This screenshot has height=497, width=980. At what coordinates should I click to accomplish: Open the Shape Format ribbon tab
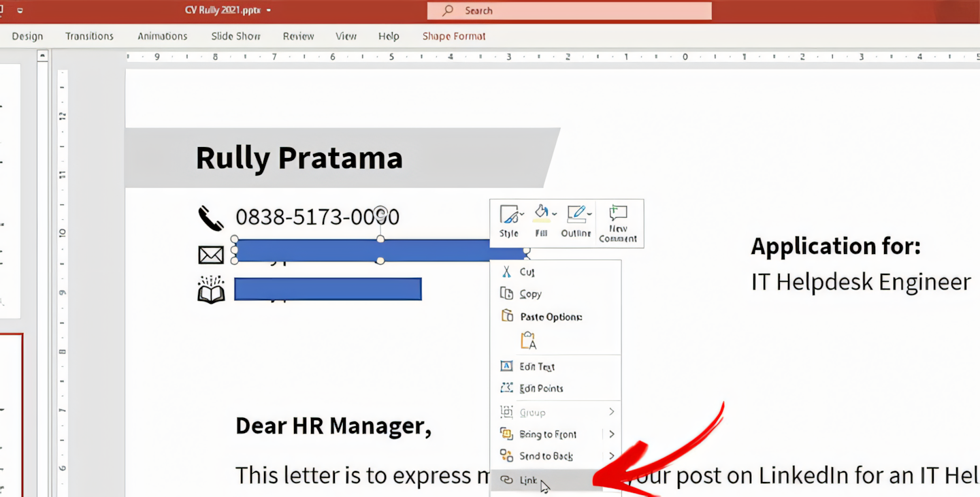[x=454, y=36]
